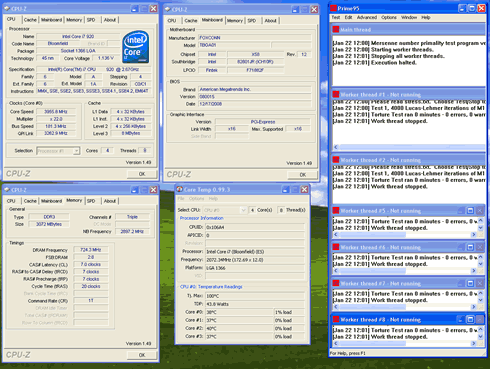Click the CPU tab in the Mainboard CPU-Z window
This screenshot has height=369, width=490.
[172, 21]
